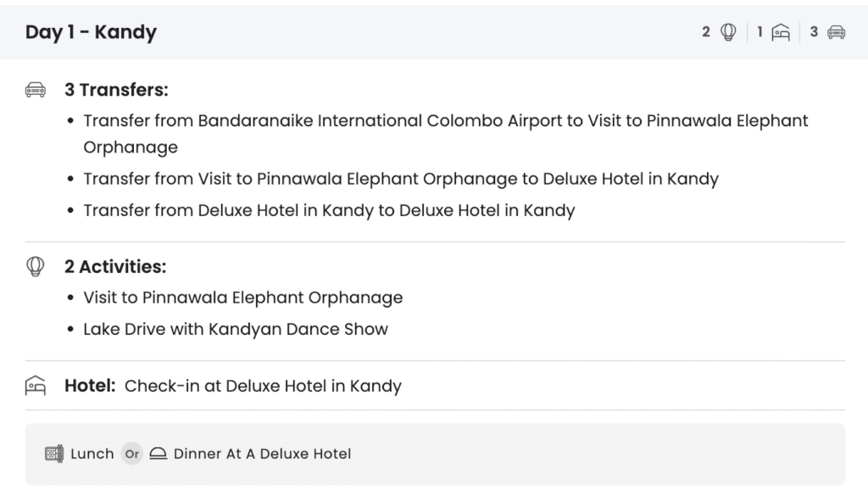Open Lake Drive with Kandyan Dance Show
This screenshot has height=494, width=868.
[x=235, y=330]
